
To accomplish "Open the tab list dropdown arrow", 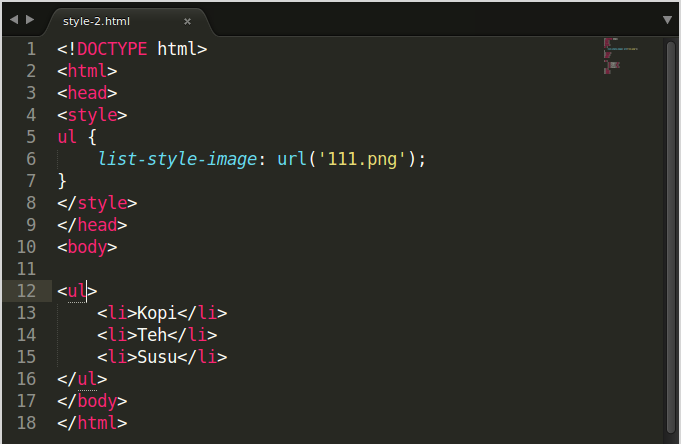I will pyautogui.click(x=668, y=20).
